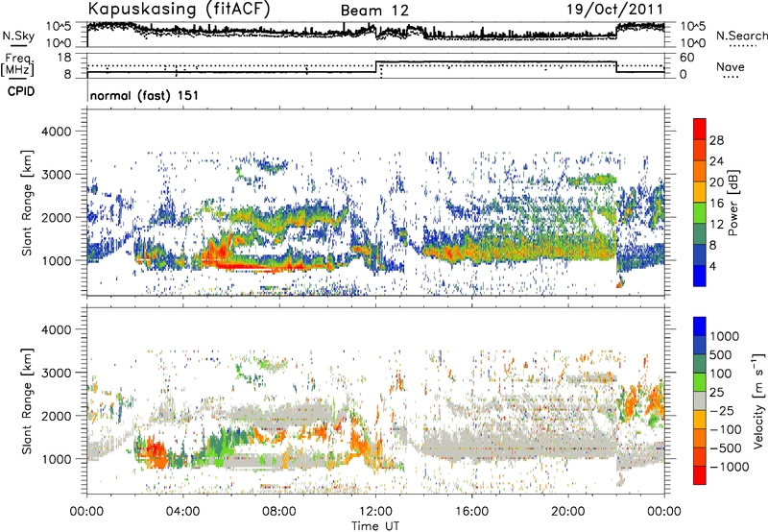The height and width of the screenshot is (532, 768).
Task: Click the '28' label on power colorbar
Action: (716, 140)
